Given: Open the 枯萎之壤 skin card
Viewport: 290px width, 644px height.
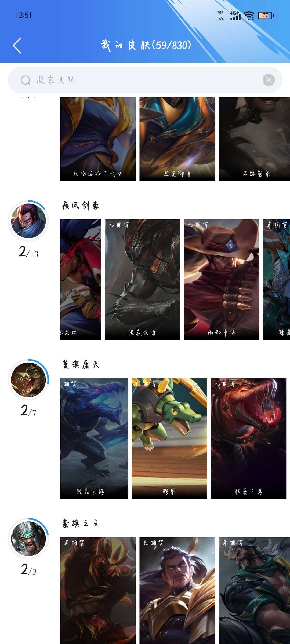Looking at the screenshot, I should (248, 438).
